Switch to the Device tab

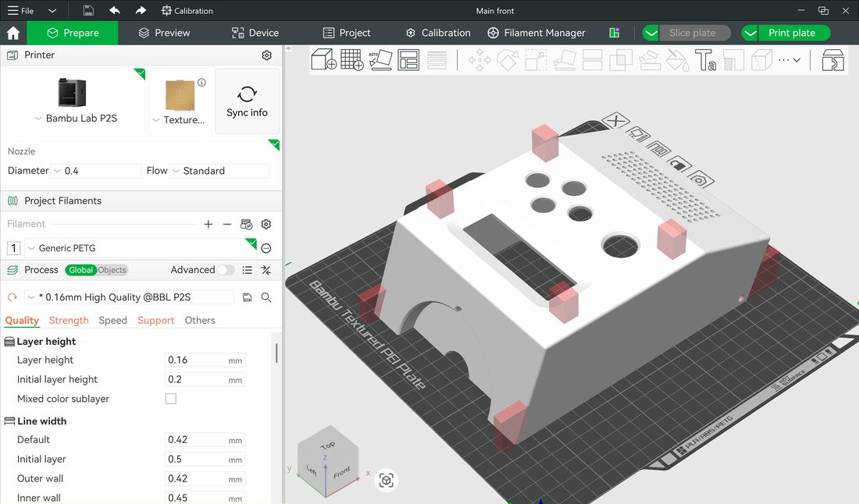tap(255, 33)
